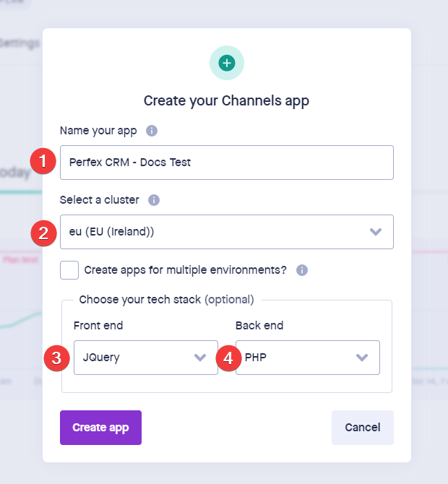Switch to the Settings tab behind the dialog
Image resolution: width=448 pixels, height=484 pixels.
tap(20, 43)
